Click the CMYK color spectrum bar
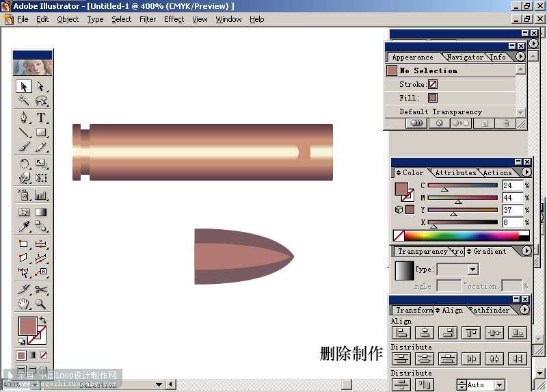This screenshot has height=392, width=547. pyautogui.click(x=461, y=235)
